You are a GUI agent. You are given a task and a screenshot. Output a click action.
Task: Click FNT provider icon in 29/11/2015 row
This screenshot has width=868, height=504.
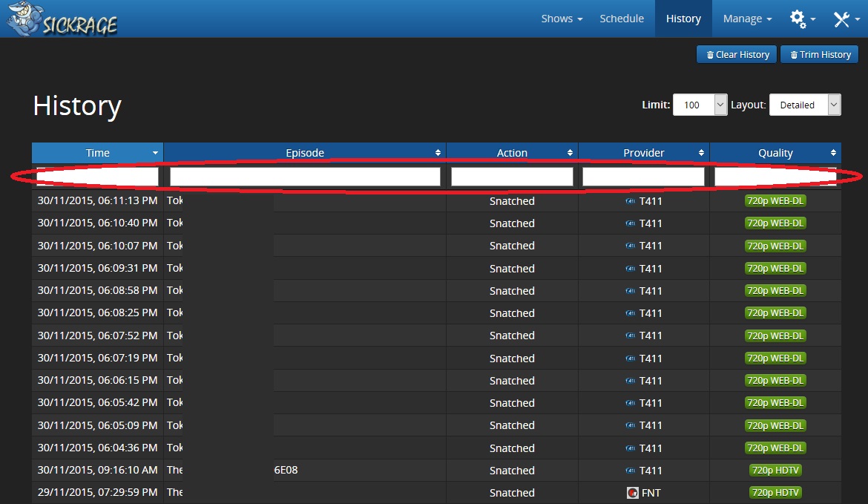[x=632, y=492]
